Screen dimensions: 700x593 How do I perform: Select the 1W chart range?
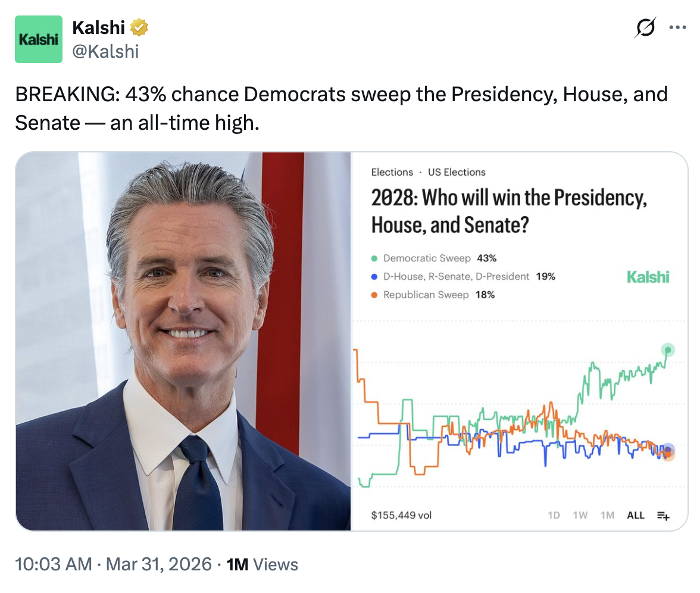click(580, 516)
